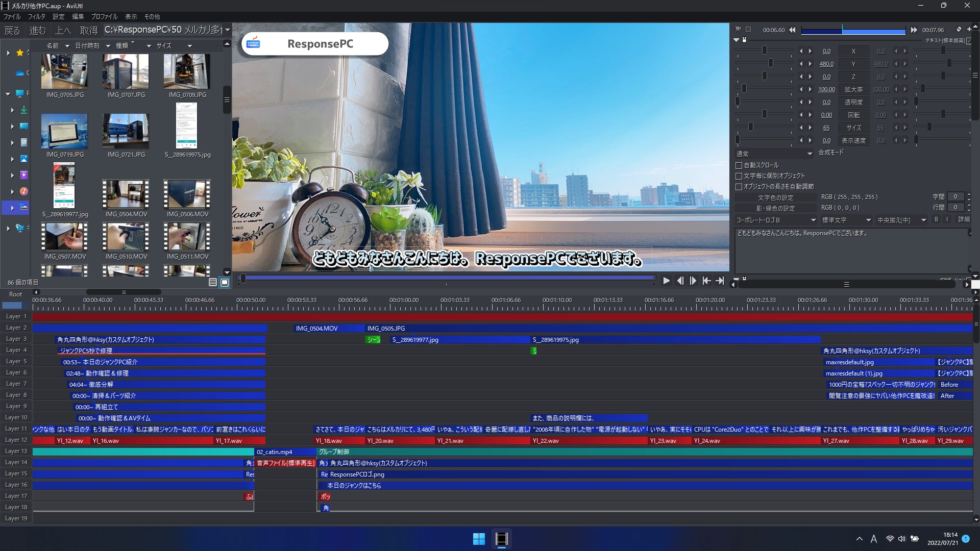Image resolution: width=980 pixels, height=551 pixels.
Task: Select IMG_0721.JPG thumbnail in file browser
Action: pos(126,131)
